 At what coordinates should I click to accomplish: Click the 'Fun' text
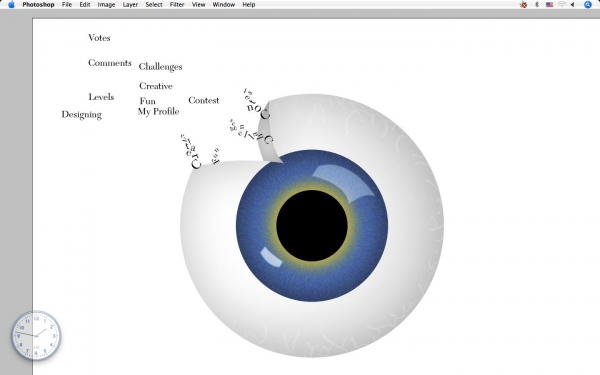[147, 101]
